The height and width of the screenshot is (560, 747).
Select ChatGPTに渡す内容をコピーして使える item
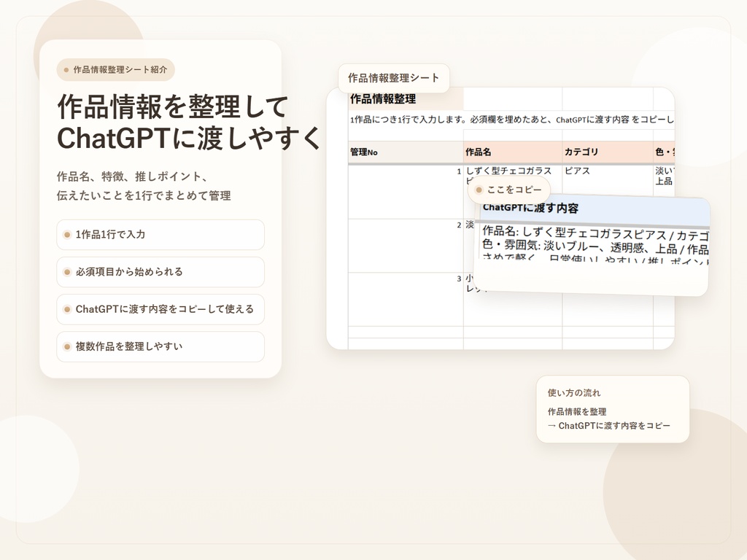160,309
